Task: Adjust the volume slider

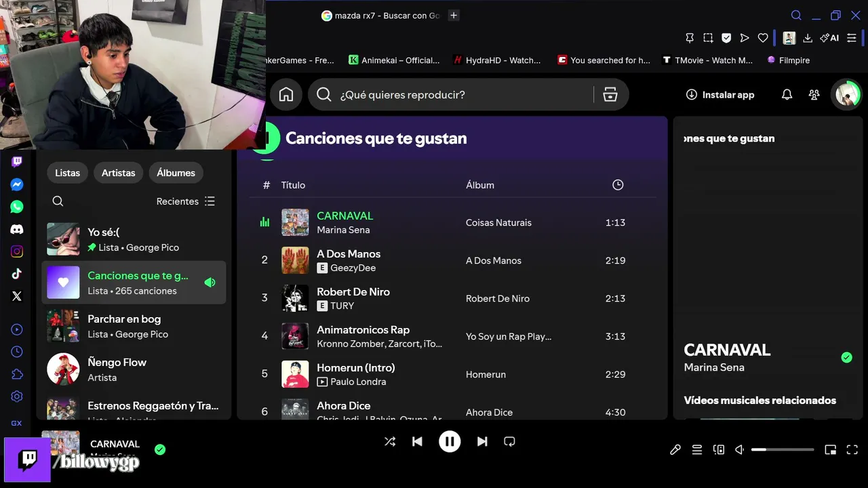Action: click(x=783, y=449)
